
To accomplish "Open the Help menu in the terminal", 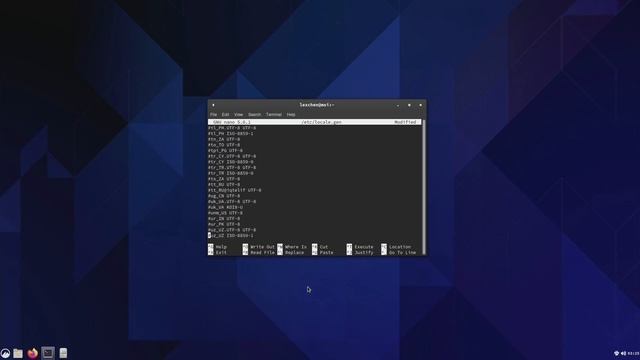I will click(x=291, y=115).
